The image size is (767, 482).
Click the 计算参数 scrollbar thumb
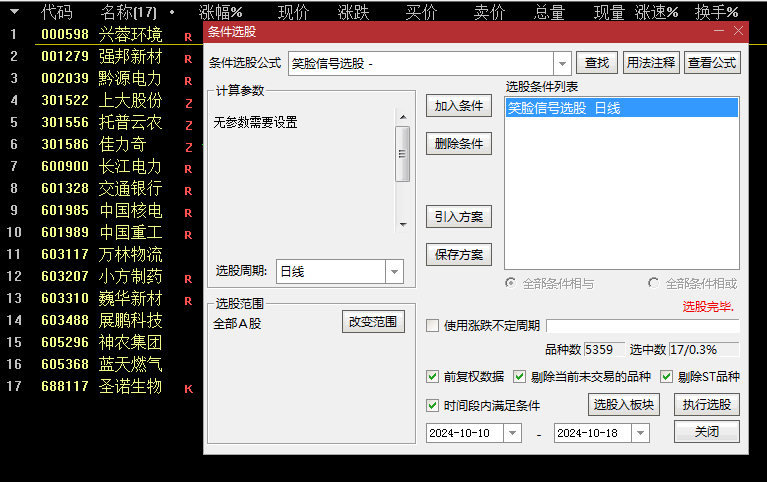click(403, 154)
